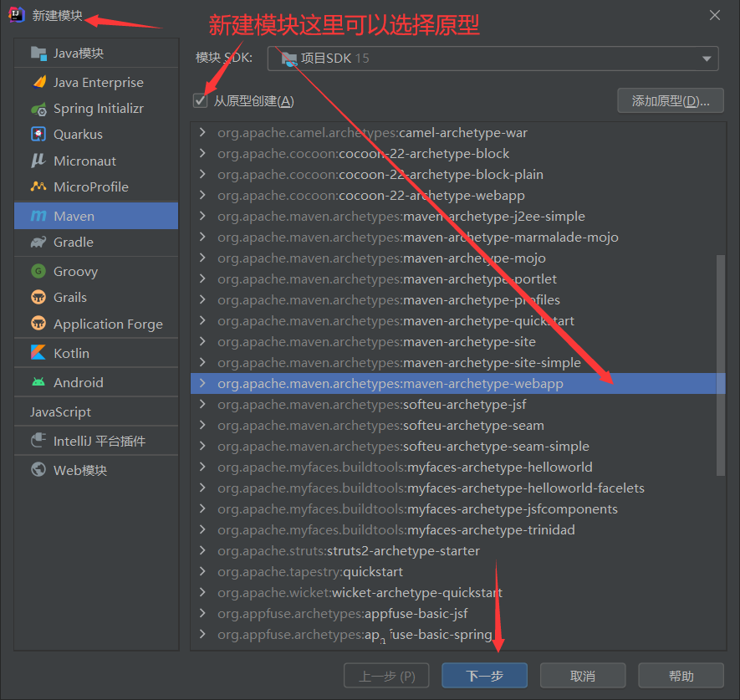Screen dimensions: 740x700
Task: Expand the struts2-archetype-starter node
Action: (202, 550)
